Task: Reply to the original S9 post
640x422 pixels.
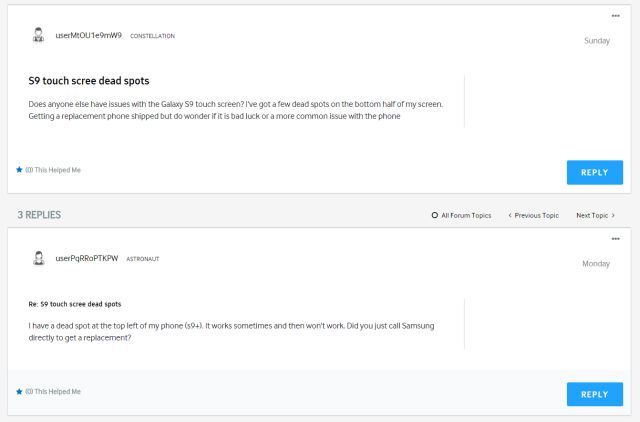Action: point(595,173)
